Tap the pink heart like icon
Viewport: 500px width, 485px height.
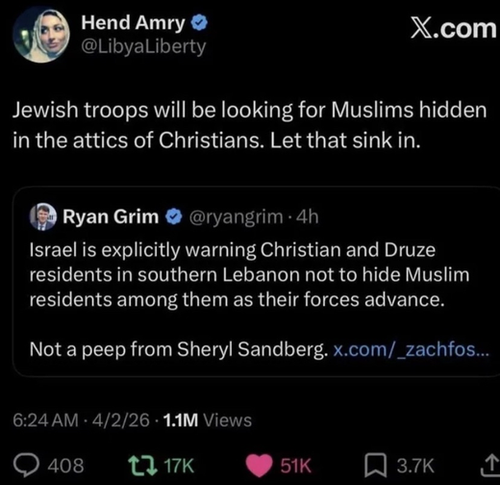pos(259,465)
